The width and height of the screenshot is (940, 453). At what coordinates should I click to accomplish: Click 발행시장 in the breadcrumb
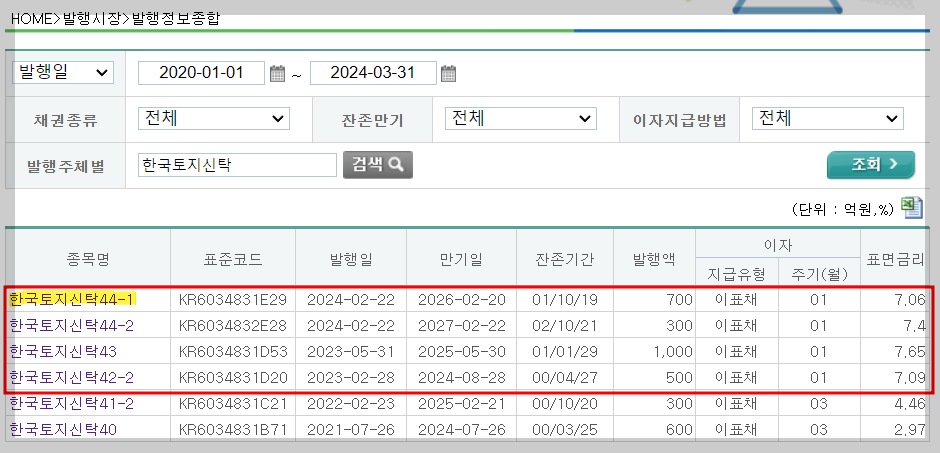(92, 19)
